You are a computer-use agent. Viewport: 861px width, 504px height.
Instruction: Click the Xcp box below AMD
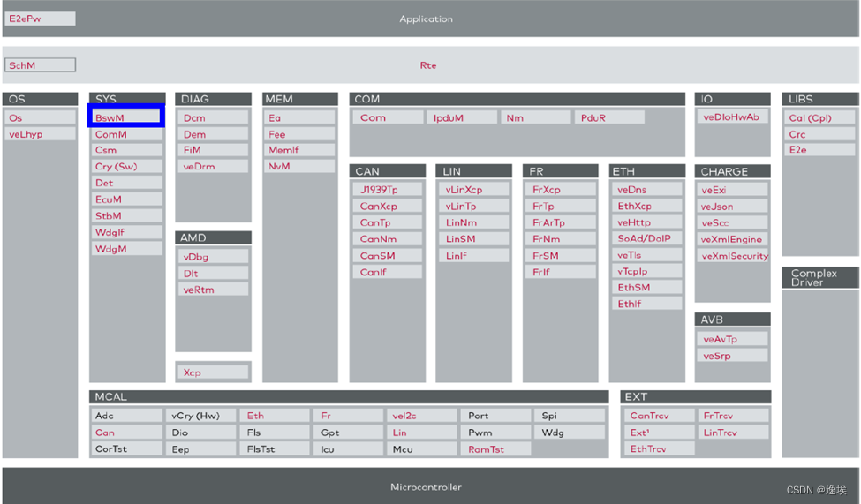coord(213,372)
